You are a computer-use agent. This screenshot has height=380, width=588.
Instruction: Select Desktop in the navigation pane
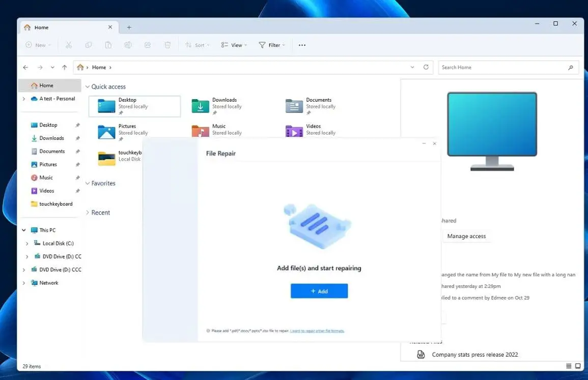[49, 125]
